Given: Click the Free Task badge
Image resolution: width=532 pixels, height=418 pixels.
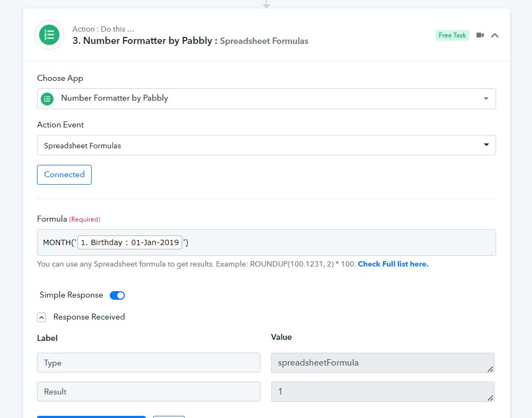Looking at the screenshot, I should click(452, 35).
